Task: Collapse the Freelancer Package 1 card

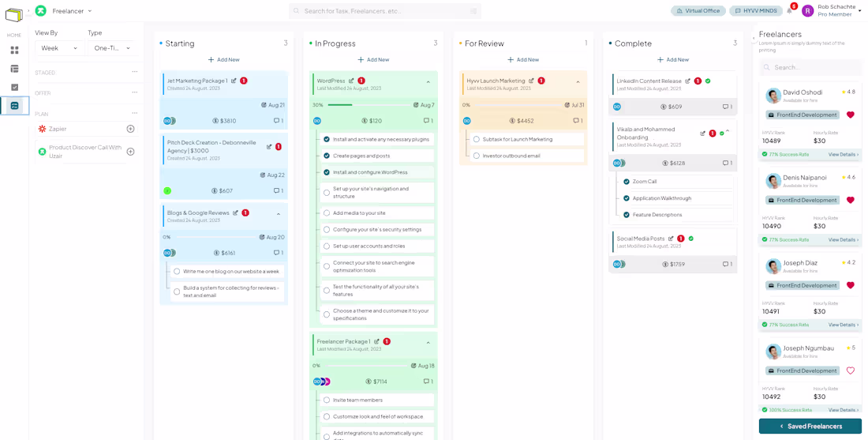Action: (x=428, y=343)
